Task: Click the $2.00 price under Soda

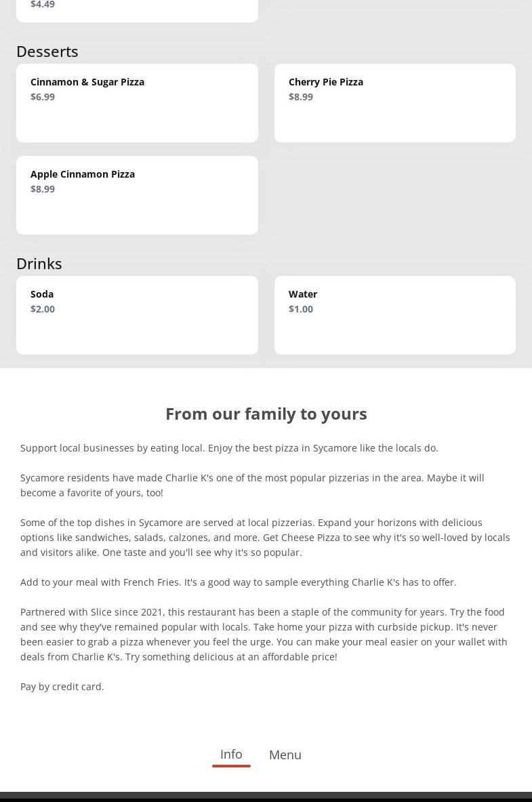Action: pyautogui.click(x=43, y=309)
